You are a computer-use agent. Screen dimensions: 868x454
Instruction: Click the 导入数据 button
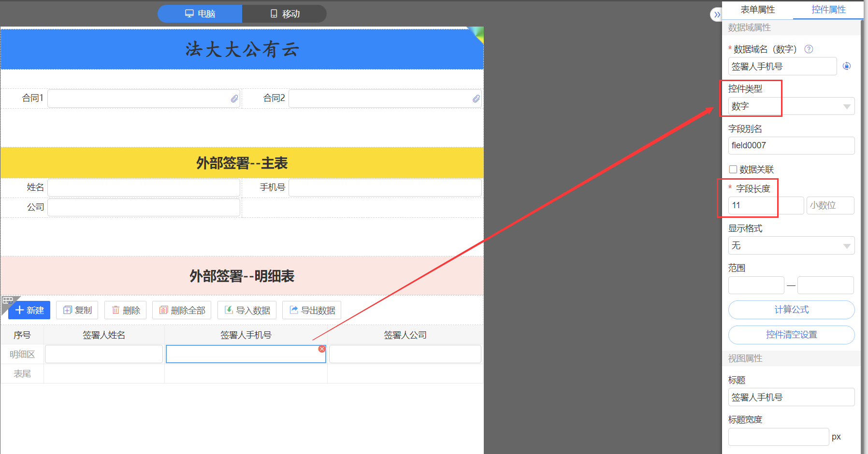[x=247, y=310]
